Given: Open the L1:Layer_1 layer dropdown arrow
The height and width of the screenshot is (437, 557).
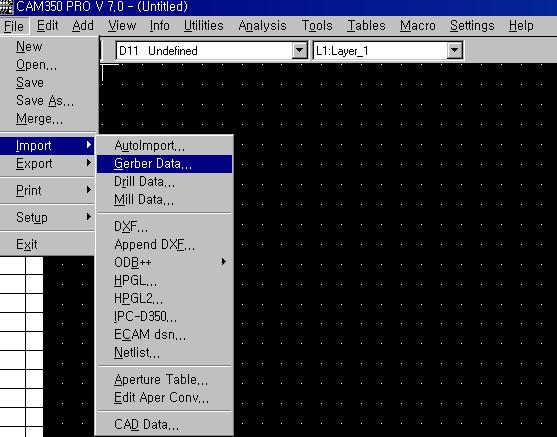Looking at the screenshot, I should (455, 51).
